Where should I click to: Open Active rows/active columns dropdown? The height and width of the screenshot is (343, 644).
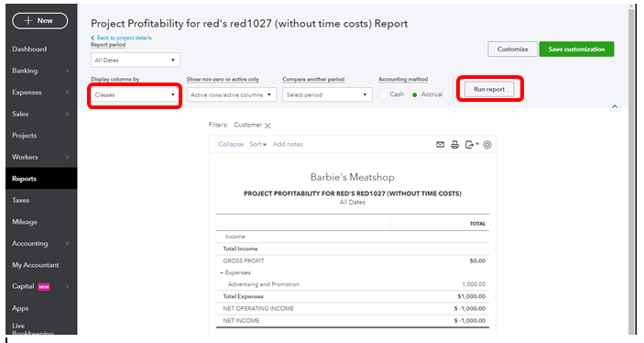pyautogui.click(x=232, y=94)
